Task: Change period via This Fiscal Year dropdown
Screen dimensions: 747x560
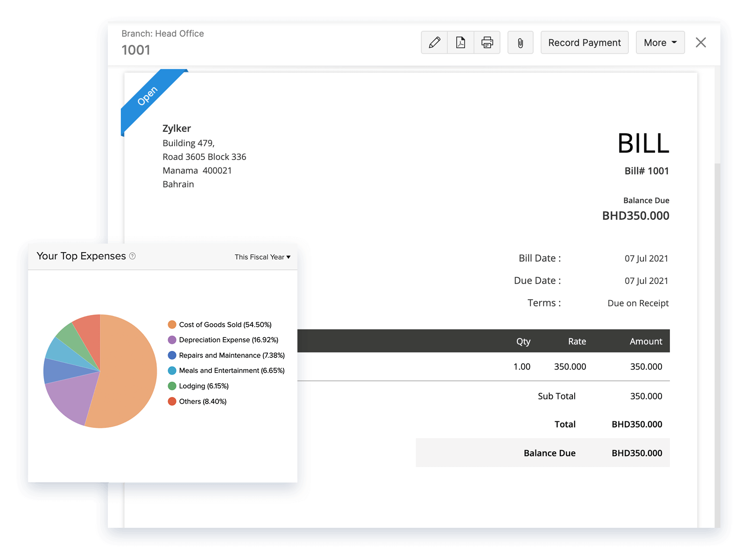Action: 262,257
